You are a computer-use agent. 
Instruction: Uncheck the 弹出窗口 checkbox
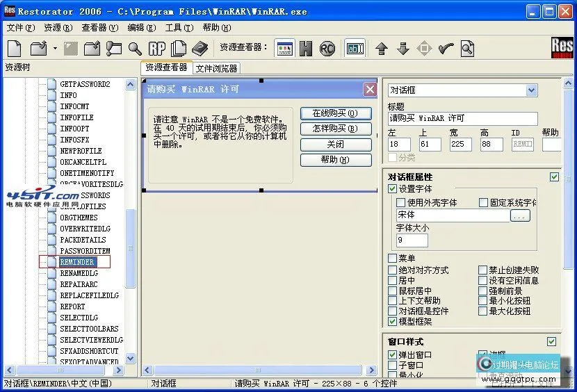392,355
